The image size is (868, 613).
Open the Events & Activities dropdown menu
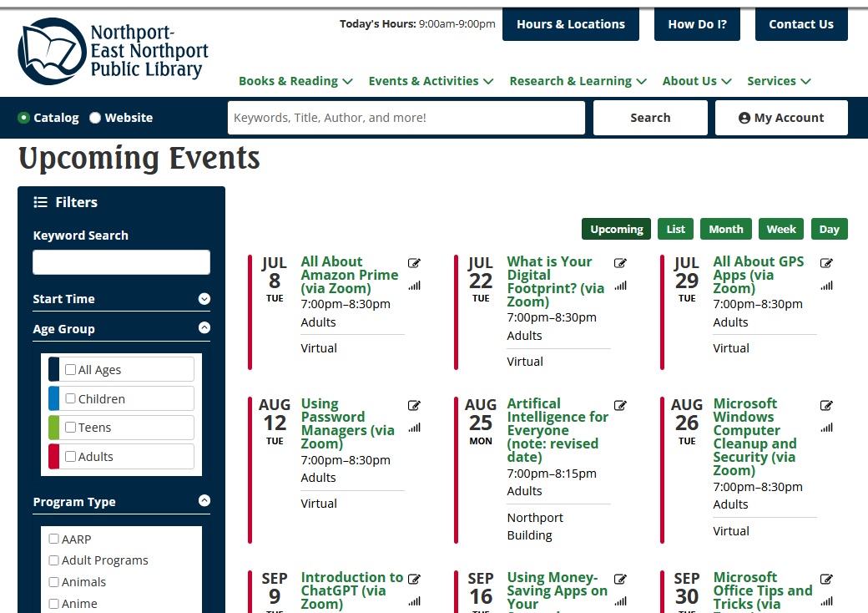431,81
